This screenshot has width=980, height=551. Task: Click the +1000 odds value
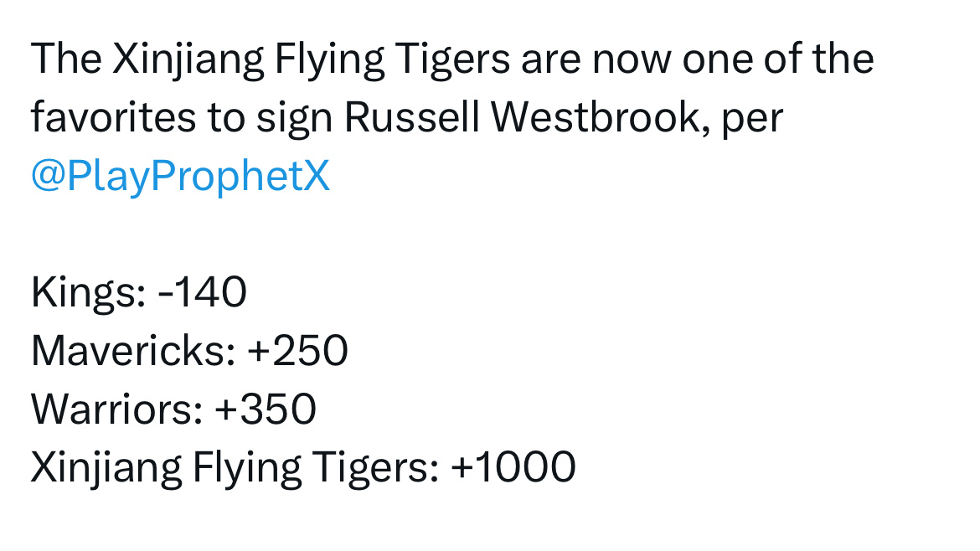[x=513, y=467]
